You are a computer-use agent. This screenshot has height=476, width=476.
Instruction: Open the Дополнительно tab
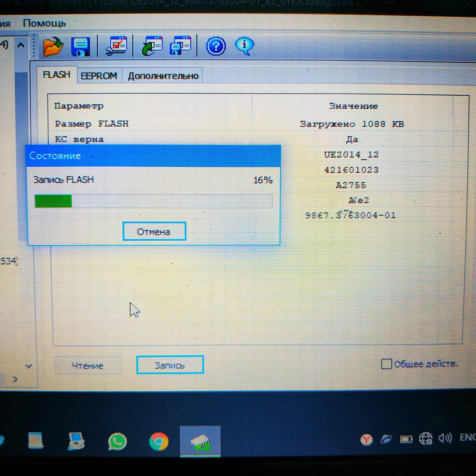point(163,76)
